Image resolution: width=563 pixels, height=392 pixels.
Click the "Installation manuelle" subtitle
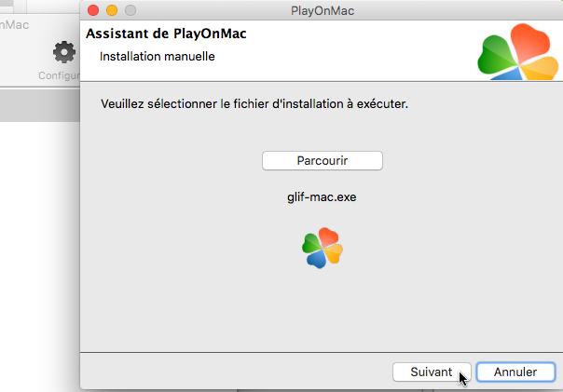click(x=158, y=57)
